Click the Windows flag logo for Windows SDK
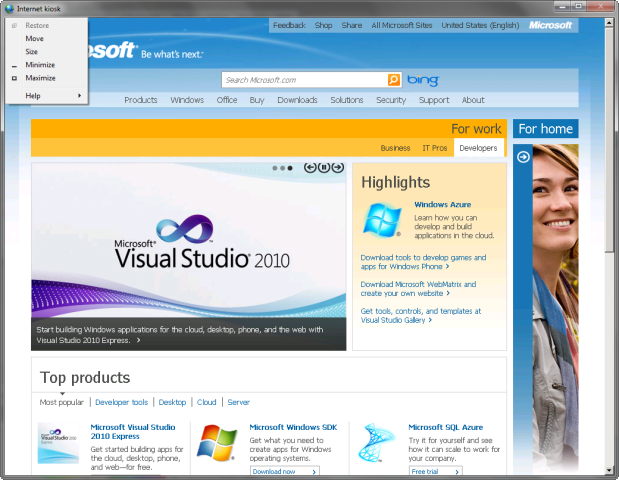 point(217,442)
